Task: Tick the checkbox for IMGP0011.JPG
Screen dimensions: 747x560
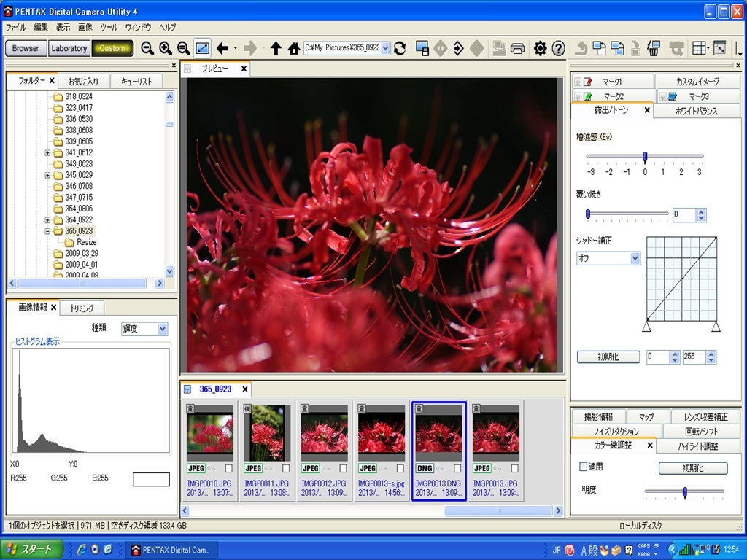Action: point(286,468)
